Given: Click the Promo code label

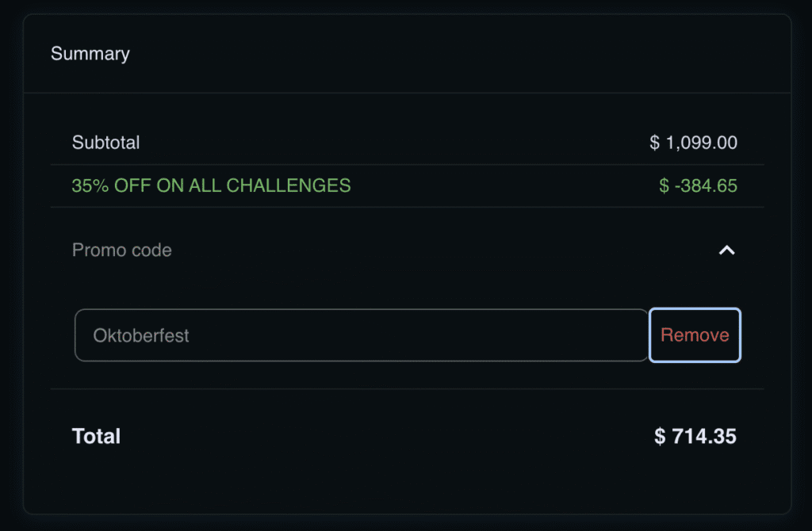Looking at the screenshot, I should (122, 250).
